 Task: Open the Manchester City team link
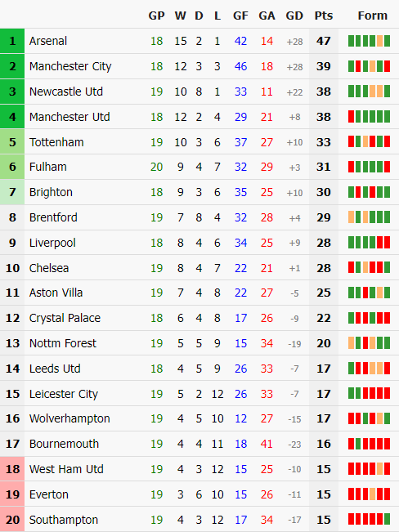point(70,66)
